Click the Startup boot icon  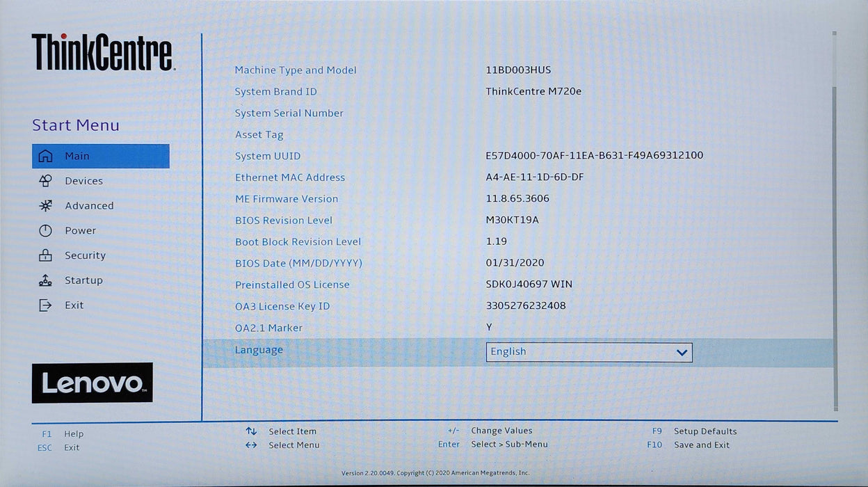tap(45, 280)
